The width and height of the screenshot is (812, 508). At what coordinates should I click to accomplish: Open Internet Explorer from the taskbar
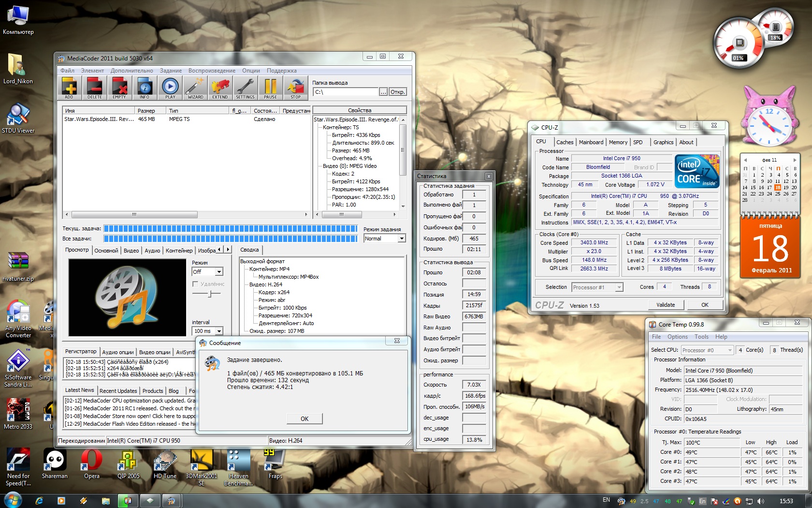click(39, 501)
